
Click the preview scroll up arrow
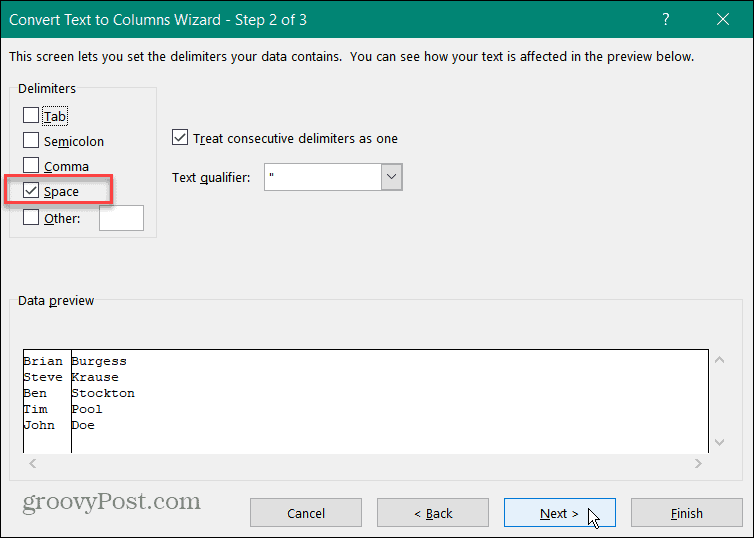[719, 360]
